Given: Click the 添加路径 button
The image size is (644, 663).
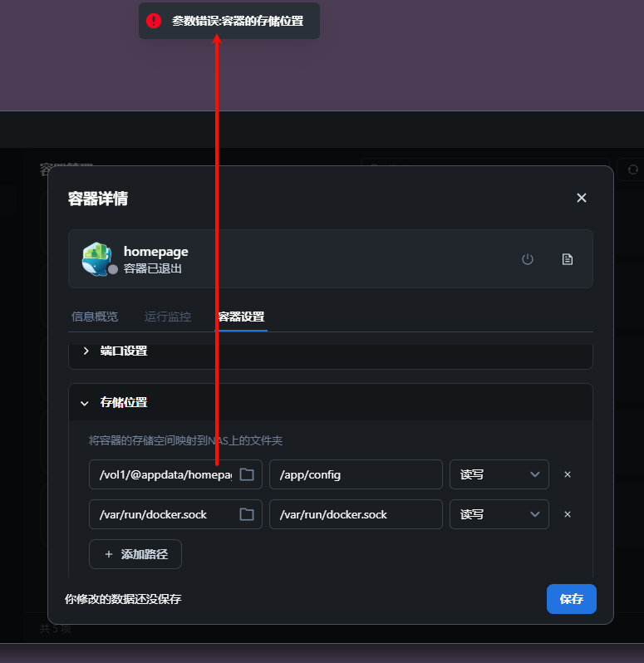Looking at the screenshot, I should click(x=135, y=554).
